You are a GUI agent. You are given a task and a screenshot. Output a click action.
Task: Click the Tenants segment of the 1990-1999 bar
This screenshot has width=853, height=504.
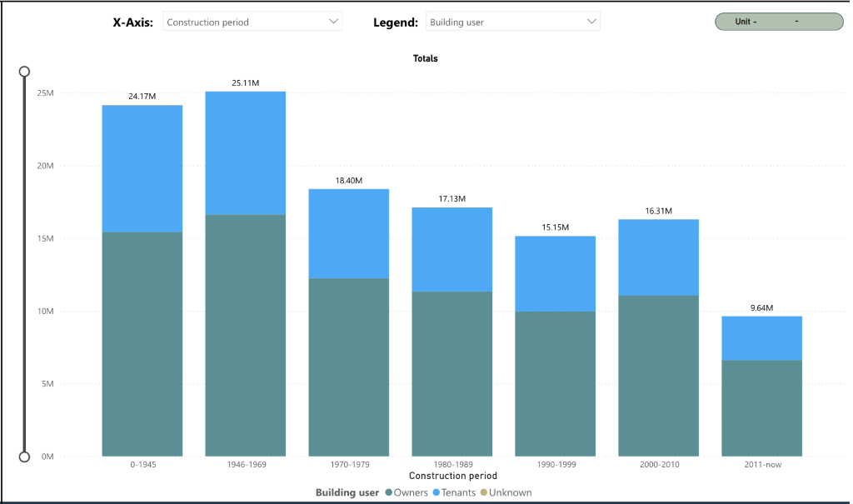pyautogui.click(x=555, y=273)
